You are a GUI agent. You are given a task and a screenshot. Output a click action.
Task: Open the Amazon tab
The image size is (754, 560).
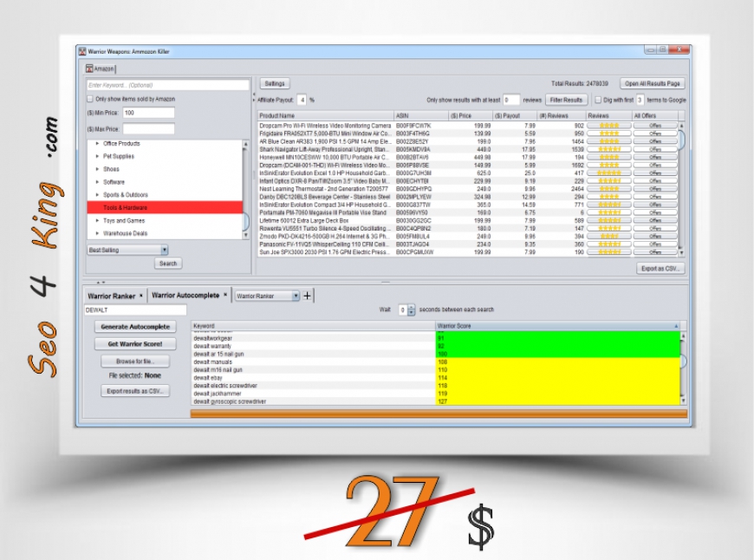tap(100, 68)
